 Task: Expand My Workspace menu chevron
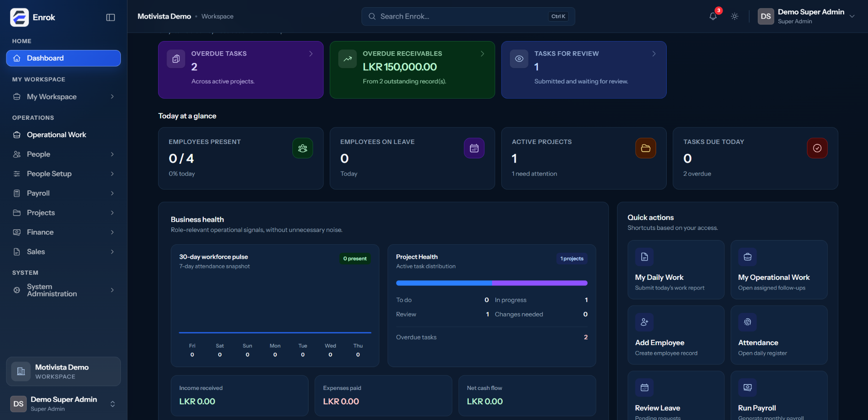click(112, 97)
